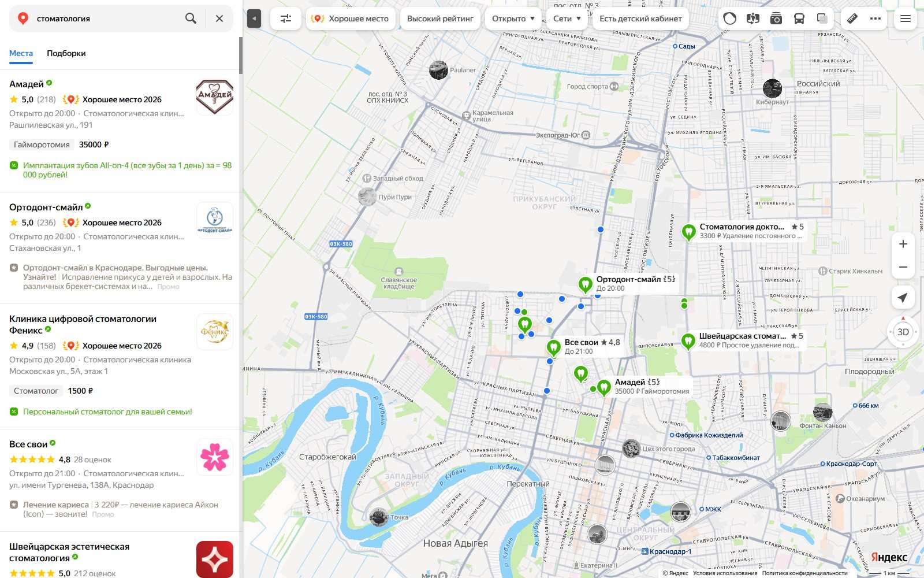
Task: Toggle the 'Хорошее место' filter
Action: click(351, 18)
